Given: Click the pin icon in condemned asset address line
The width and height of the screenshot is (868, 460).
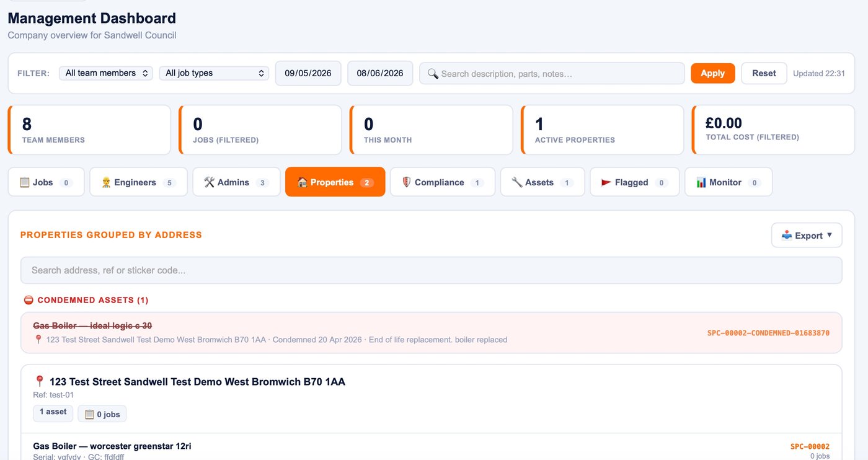Looking at the screenshot, I should point(38,339).
